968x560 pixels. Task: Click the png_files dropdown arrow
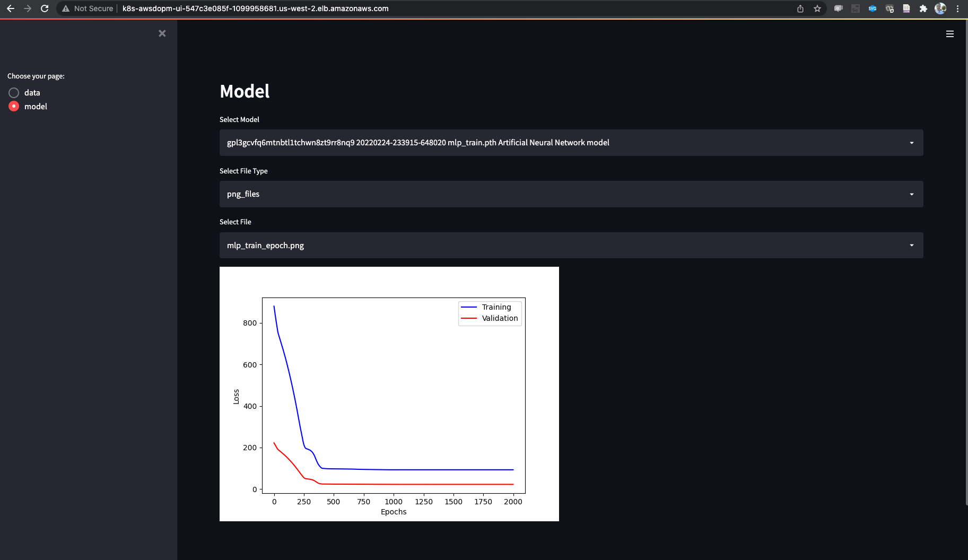(912, 194)
